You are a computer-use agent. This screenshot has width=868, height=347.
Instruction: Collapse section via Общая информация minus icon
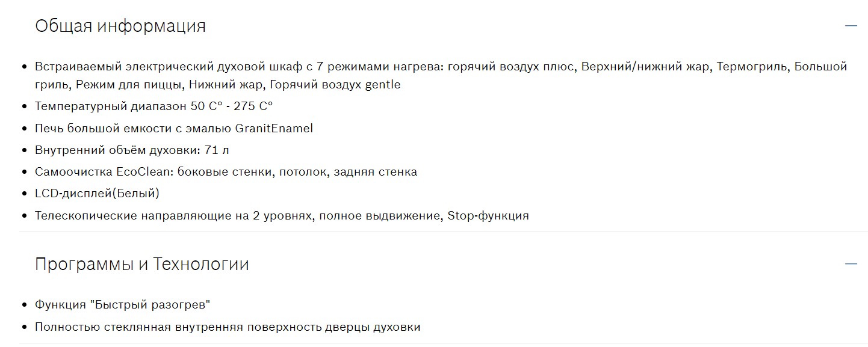point(851,26)
